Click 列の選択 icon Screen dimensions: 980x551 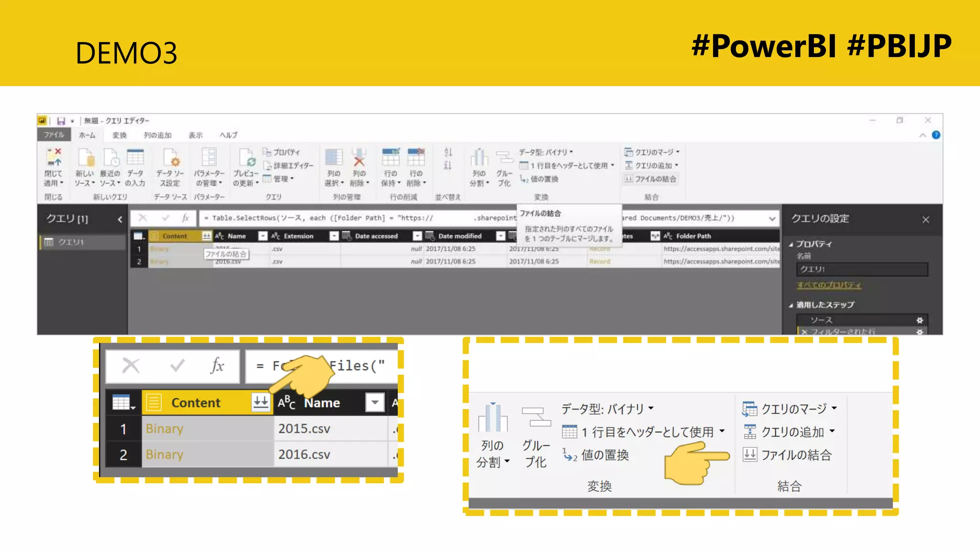(x=334, y=157)
